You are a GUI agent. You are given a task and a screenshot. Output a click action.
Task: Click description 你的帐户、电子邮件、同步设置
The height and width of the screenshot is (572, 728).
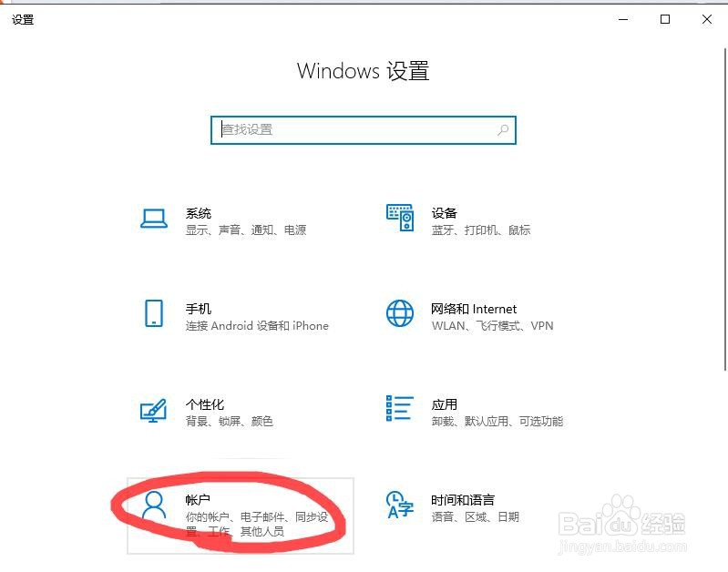(x=257, y=524)
